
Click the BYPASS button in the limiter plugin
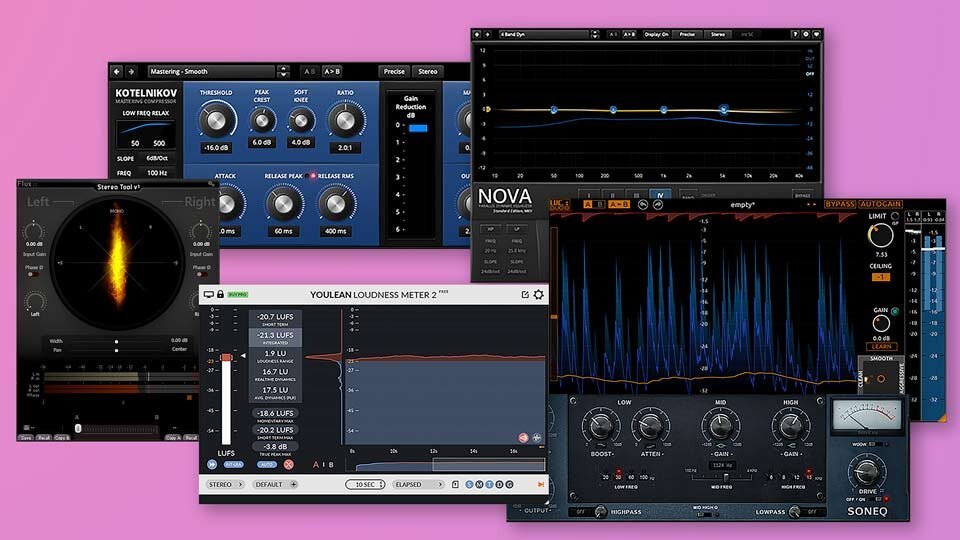[x=839, y=204]
